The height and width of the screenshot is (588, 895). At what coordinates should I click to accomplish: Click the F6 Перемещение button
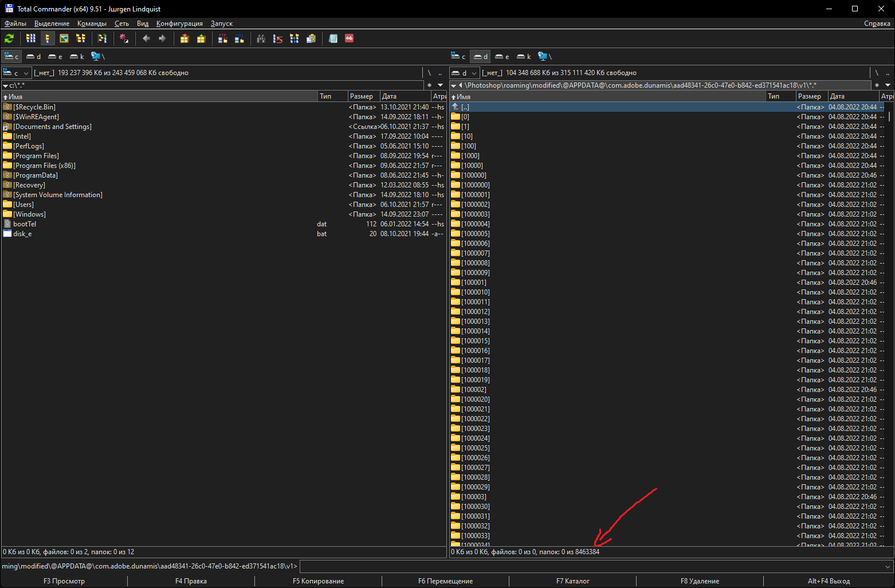[x=445, y=581]
